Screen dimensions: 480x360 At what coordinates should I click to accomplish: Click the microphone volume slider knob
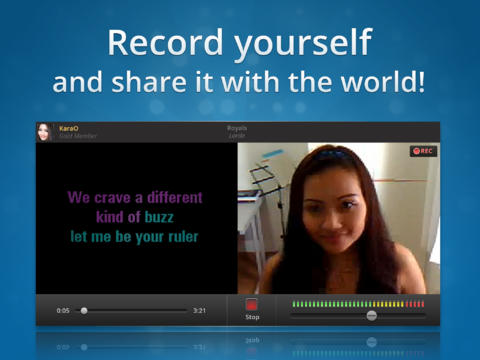pos(371,315)
